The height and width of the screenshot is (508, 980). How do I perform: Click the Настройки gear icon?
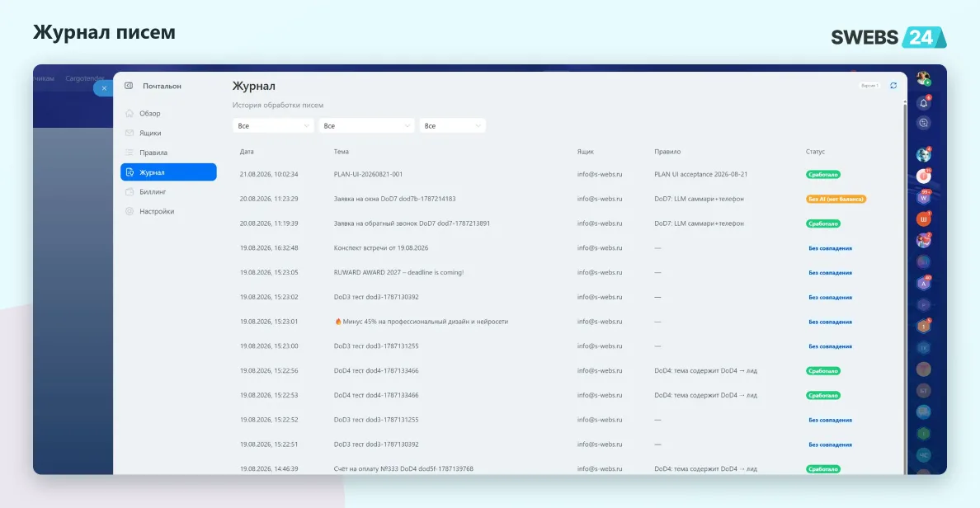tap(130, 211)
